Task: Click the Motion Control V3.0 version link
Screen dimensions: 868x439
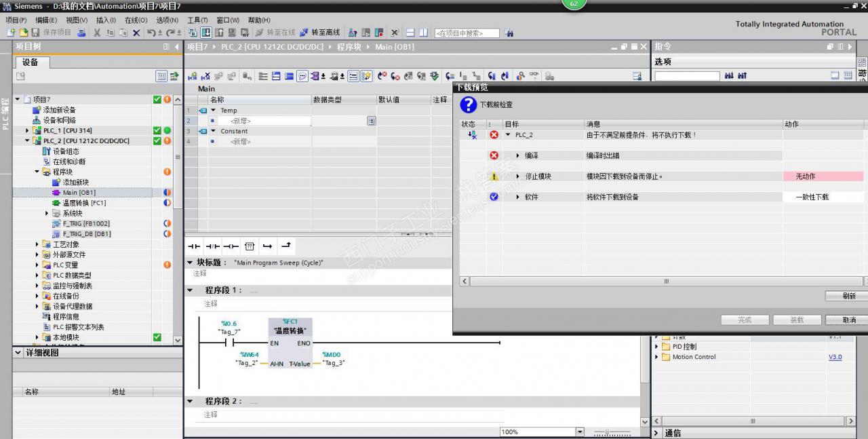Action: coord(835,357)
